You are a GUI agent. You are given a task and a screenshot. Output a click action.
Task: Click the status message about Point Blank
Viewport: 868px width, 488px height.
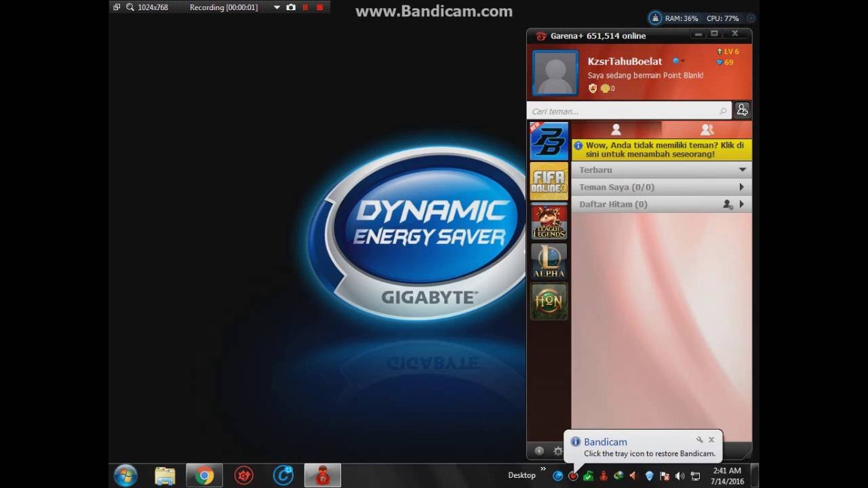click(645, 75)
